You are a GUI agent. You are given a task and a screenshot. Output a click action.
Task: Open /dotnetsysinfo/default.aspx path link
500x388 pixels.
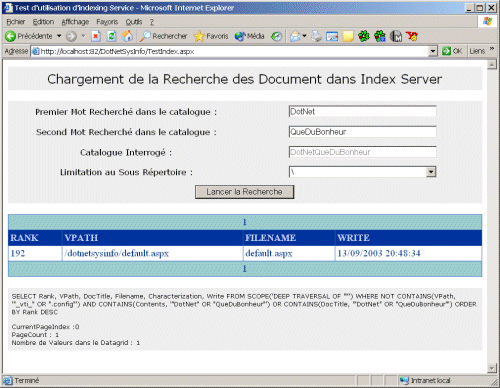pyautogui.click(x=118, y=254)
